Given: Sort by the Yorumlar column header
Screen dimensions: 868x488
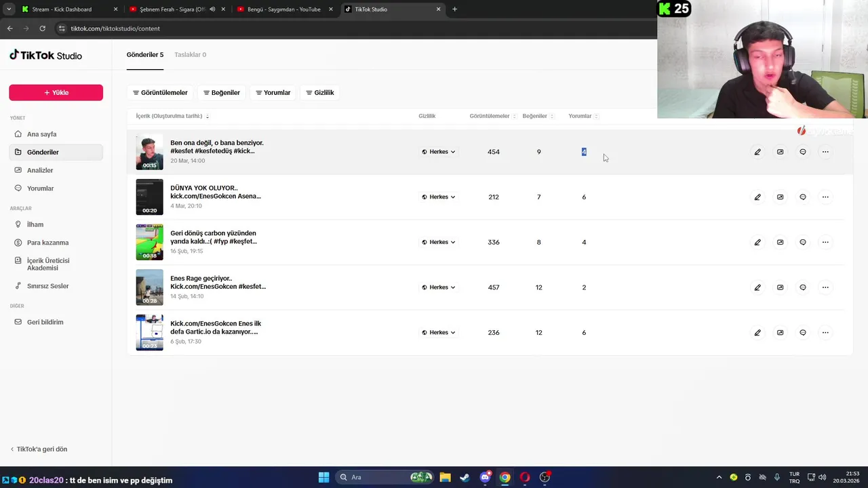Looking at the screenshot, I should [583, 116].
